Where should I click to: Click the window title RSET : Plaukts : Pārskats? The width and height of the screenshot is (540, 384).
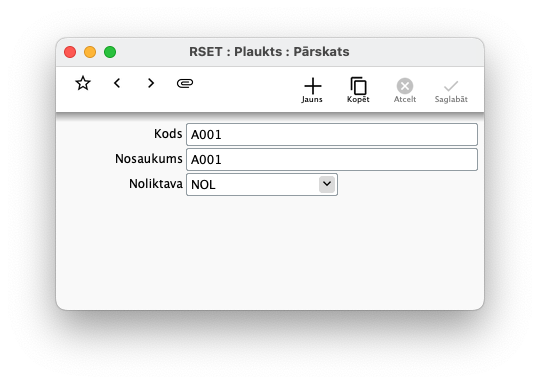click(269, 52)
